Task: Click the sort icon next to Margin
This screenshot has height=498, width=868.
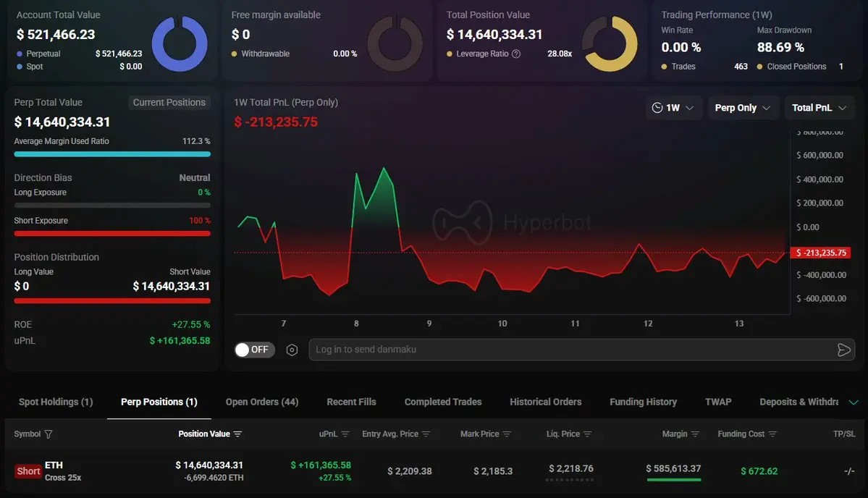Action: tap(696, 434)
